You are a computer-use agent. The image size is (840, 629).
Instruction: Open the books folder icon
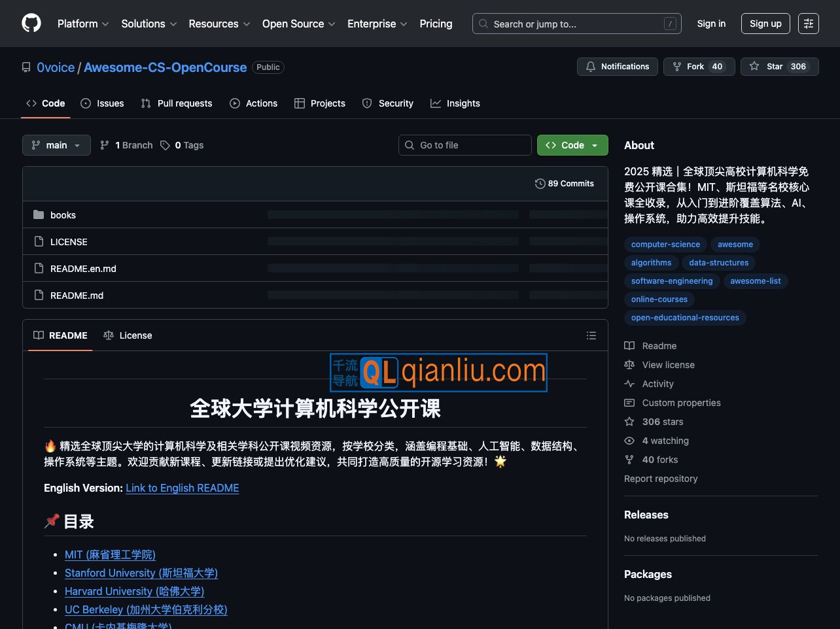click(x=39, y=214)
